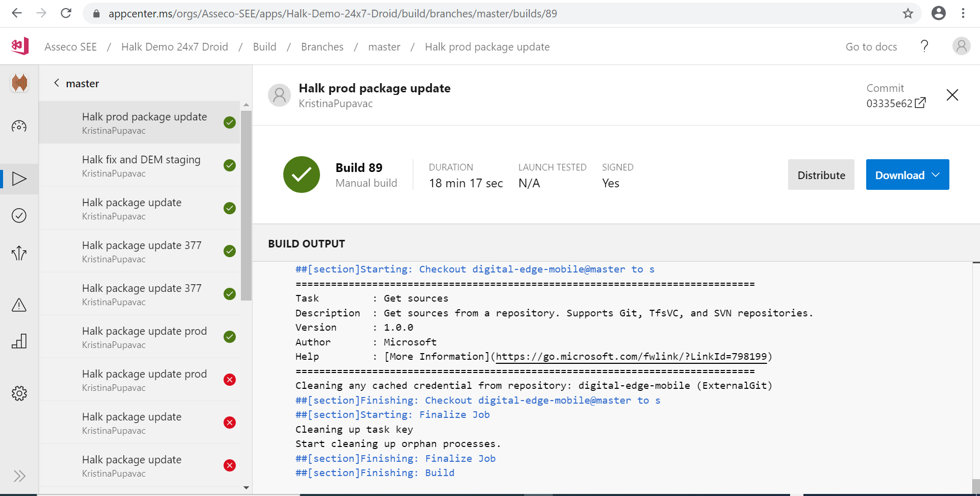Click the BUILD OUTPUT heading
Viewport: 980px width, 496px height.
click(x=306, y=243)
